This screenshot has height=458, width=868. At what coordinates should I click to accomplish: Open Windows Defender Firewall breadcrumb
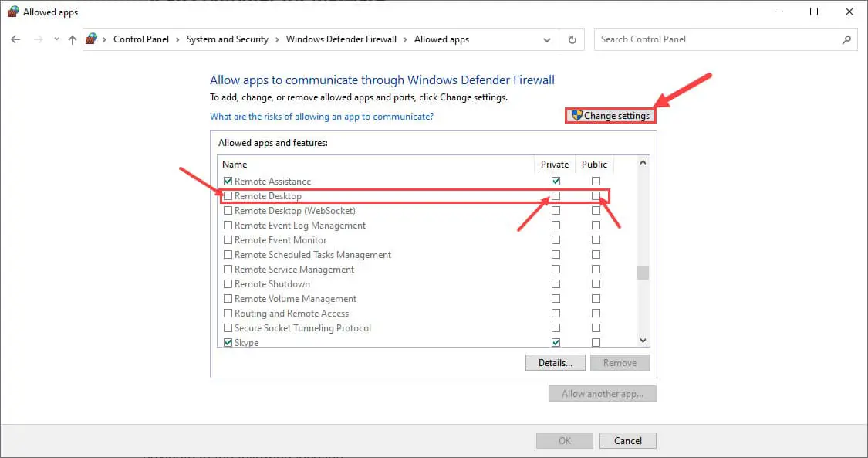(341, 39)
